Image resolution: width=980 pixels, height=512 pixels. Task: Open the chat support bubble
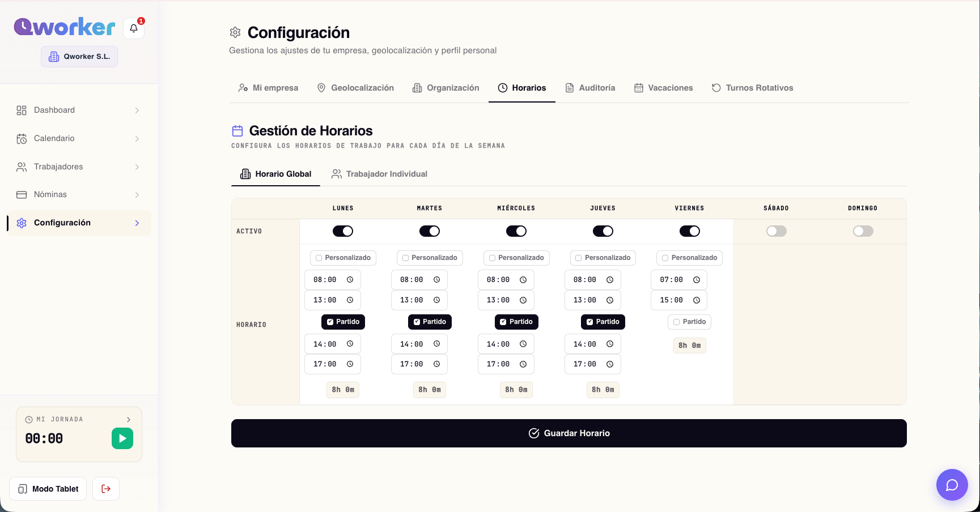point(952,485)
